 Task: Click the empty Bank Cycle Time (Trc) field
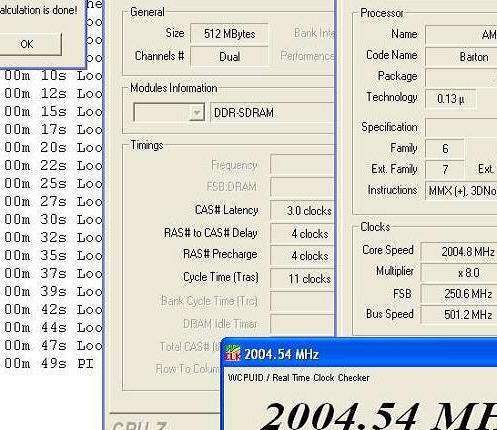coord(302,301)
